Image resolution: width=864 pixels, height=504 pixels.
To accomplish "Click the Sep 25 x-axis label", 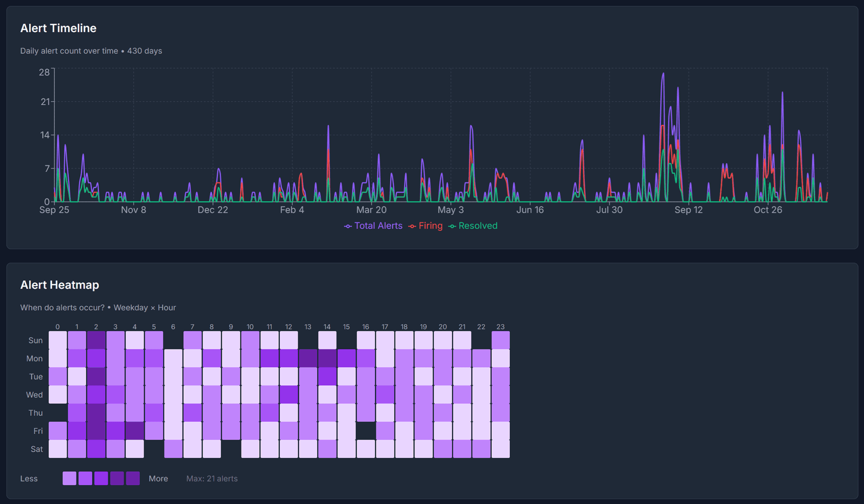I will click(54, 210).
